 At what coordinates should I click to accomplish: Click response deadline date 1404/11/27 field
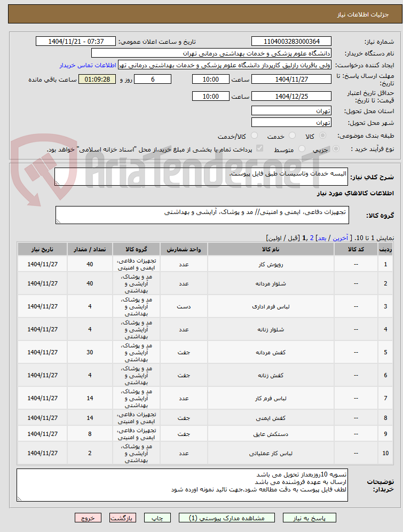(291, 79)
